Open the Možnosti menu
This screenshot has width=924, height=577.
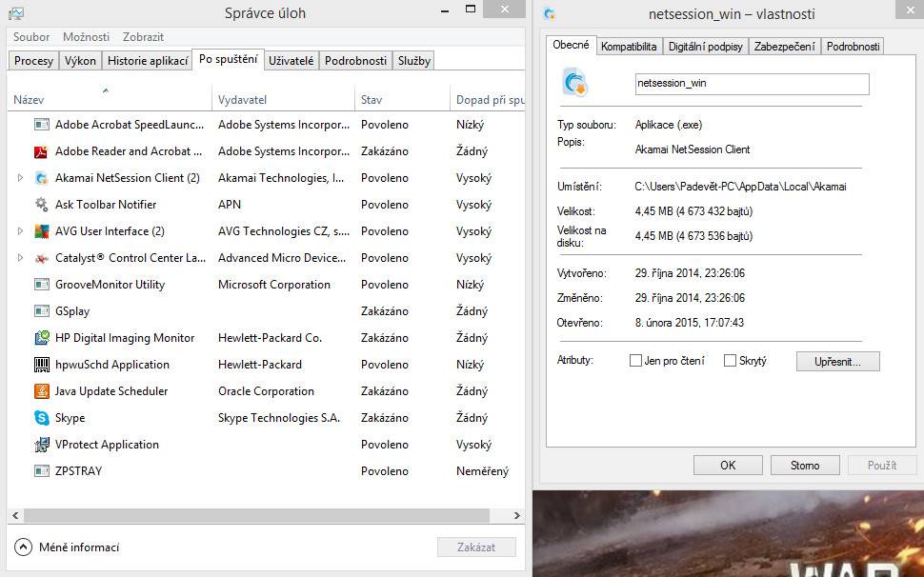click(86, 36)
